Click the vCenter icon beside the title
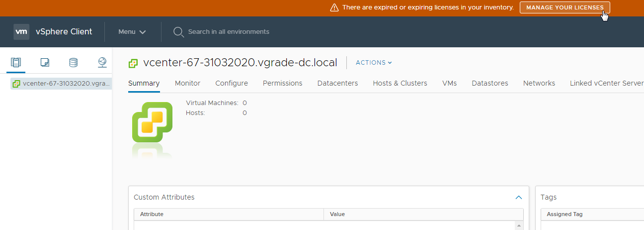This screenshot has height=230, width=644. [133, 63]
